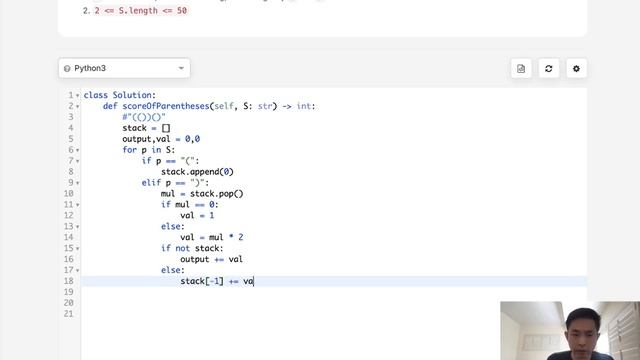Click the line "output,val = 0,0"
This screenshot has height=360, width=640.
coord(161,139)
